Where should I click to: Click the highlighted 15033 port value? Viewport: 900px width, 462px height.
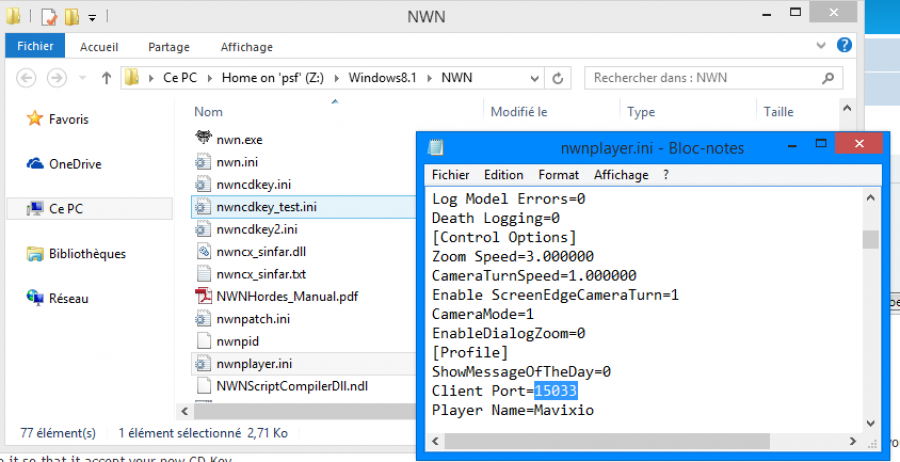pyautogui.click(x=555, y=391)
